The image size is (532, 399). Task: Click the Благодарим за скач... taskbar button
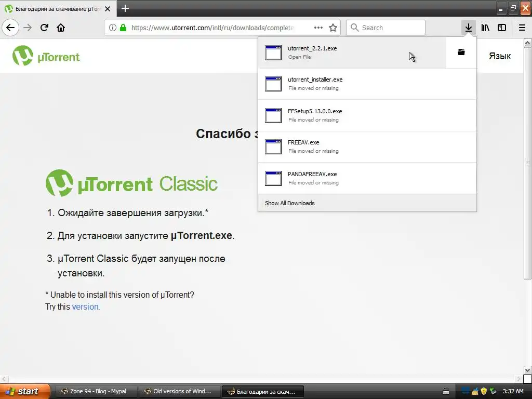pos(262,392)
